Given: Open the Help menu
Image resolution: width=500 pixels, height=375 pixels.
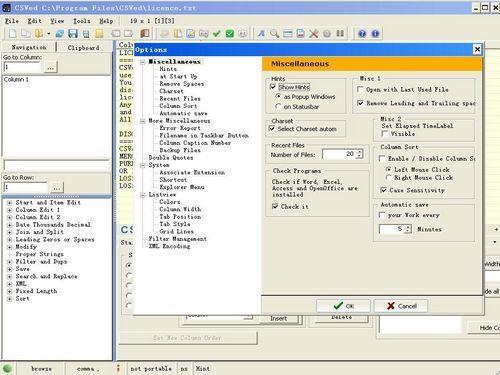Looking at the screenshot, I should tap(106, 21).
